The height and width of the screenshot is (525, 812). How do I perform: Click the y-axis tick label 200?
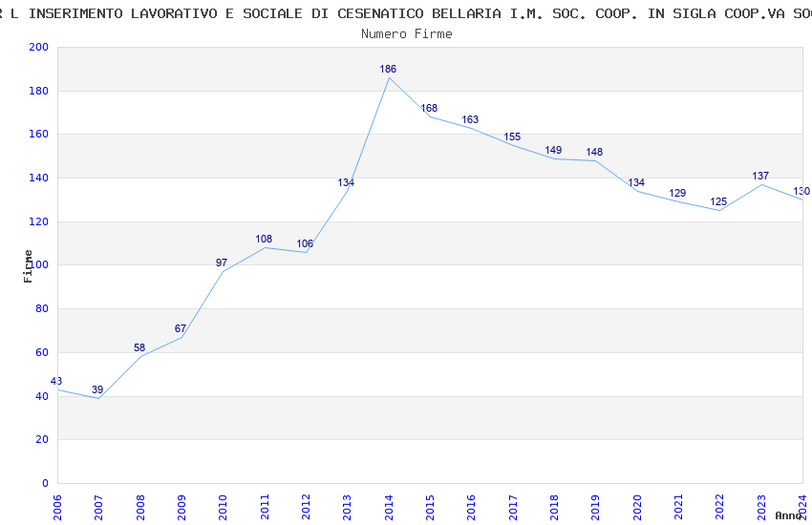pyautogui.click(x=39, y=47)
